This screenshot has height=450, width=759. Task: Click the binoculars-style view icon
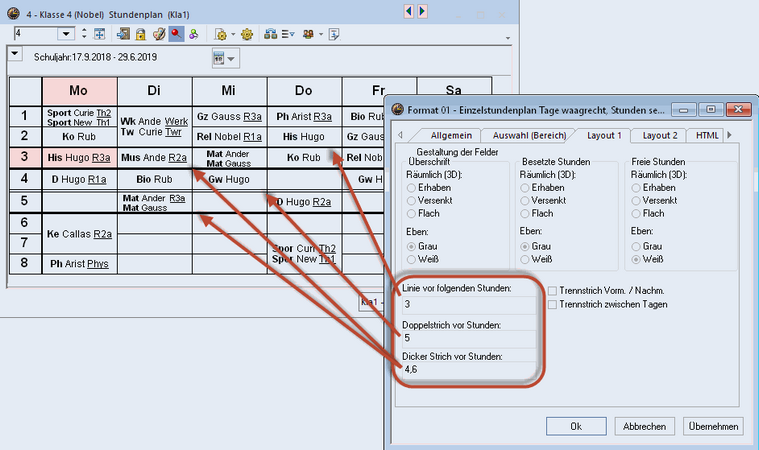[271, 34]
